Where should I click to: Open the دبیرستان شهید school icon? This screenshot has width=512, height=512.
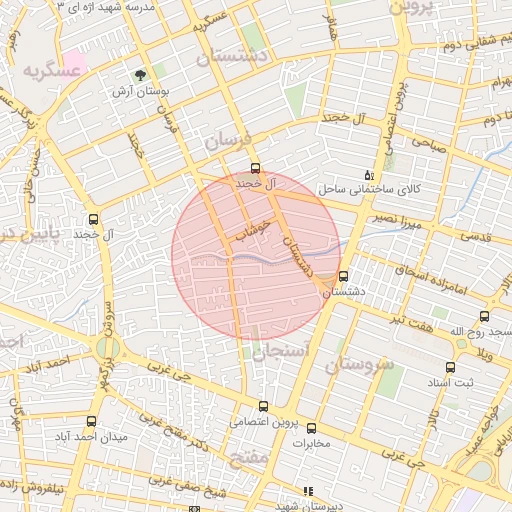[308, 491]
